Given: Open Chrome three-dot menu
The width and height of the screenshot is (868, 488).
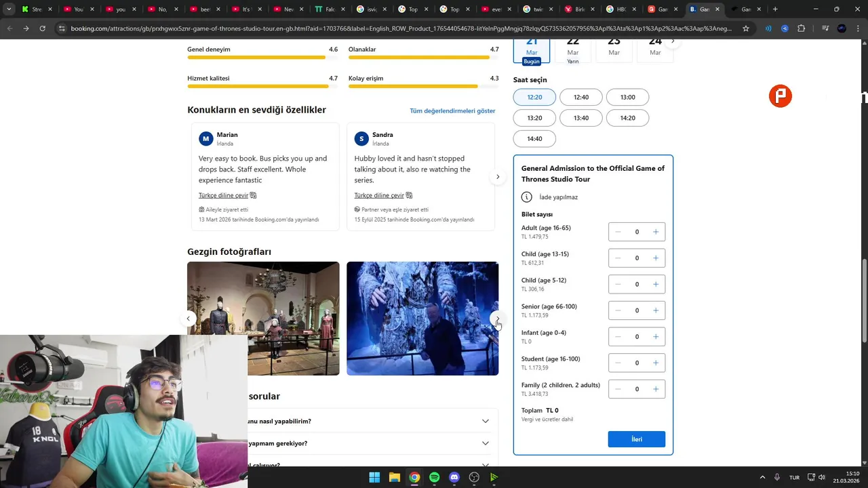Looking at the screenshot, I should [x=858, y=28].
